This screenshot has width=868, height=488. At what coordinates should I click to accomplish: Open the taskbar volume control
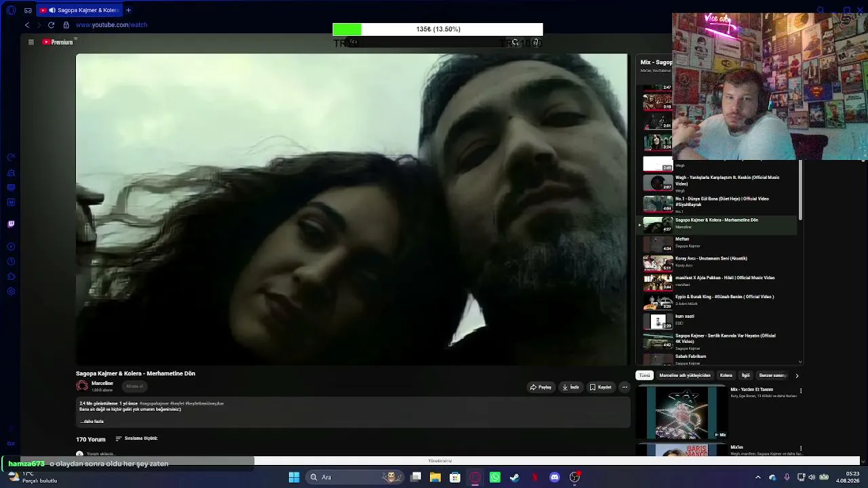(x=812, y=477)
